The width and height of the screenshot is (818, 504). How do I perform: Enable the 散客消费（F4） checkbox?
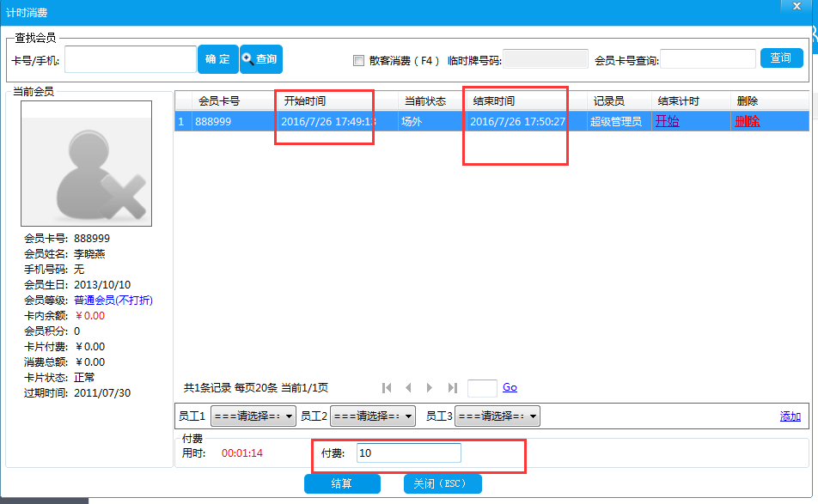click(x=358, y=58)
